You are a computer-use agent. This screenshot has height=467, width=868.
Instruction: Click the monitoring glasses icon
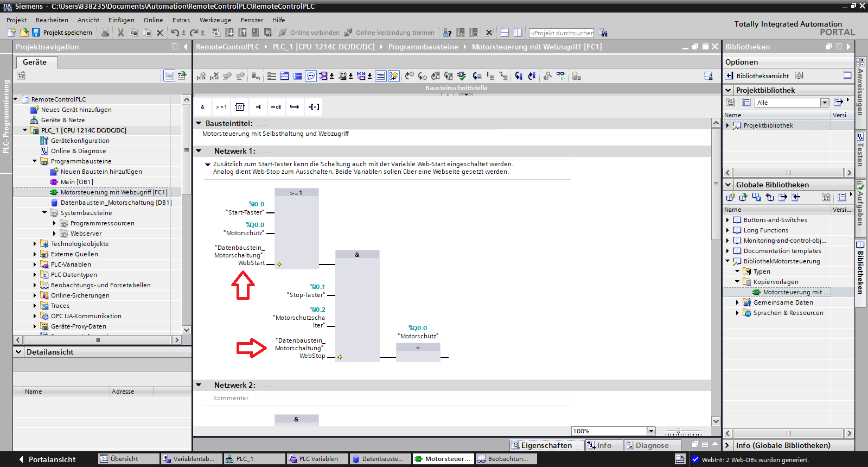(561, 76)
